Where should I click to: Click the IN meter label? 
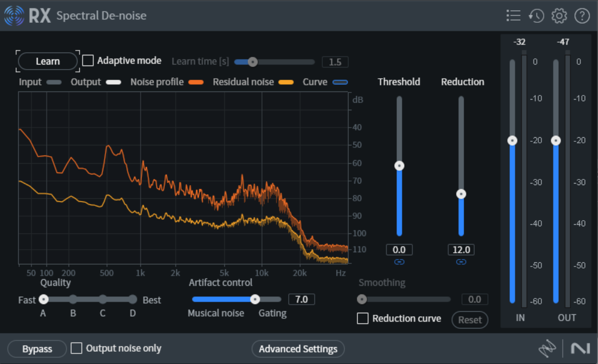[520, 318]
